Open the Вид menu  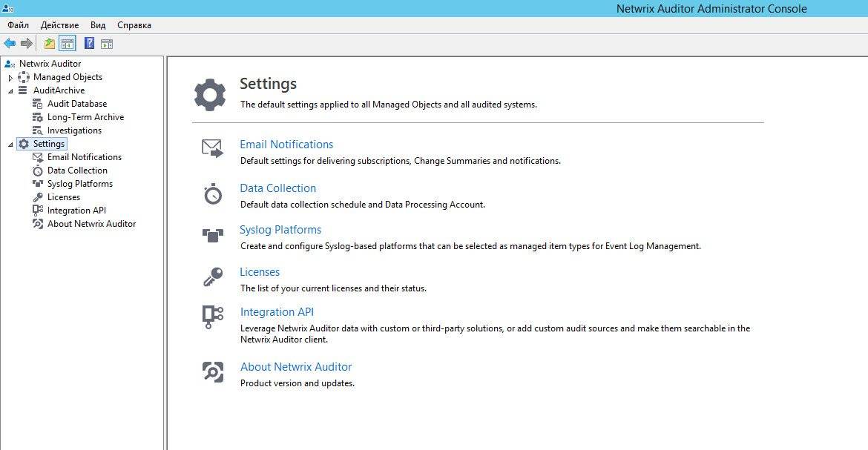click(x=98, y=25)
